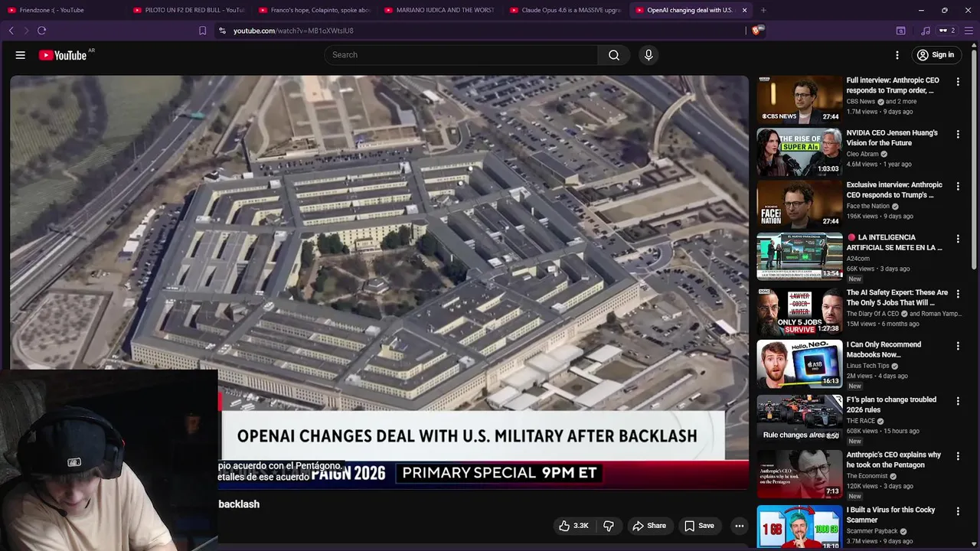Open private windows sunglasses indicator

947,31
